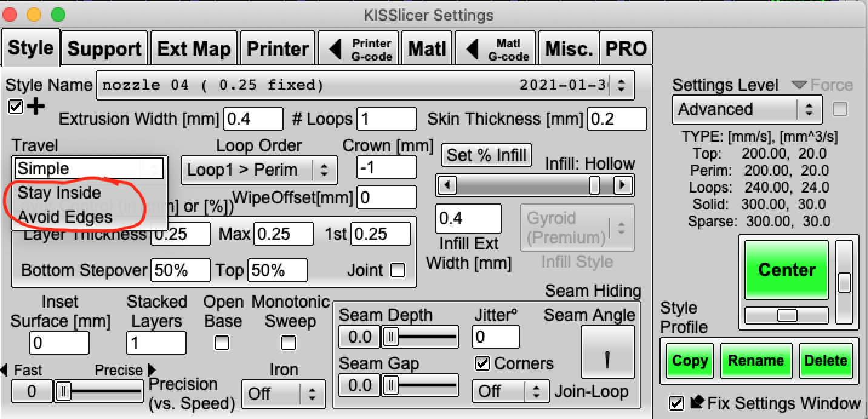This screenshot has width=868, height=419.
Task: Click the Jitter degrees field
Action: pos(496,337)
